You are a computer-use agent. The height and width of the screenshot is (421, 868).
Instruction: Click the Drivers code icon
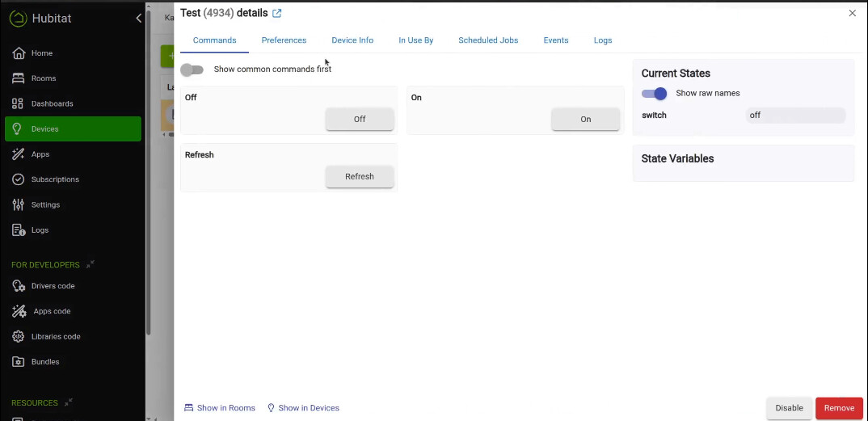[18, 286]
